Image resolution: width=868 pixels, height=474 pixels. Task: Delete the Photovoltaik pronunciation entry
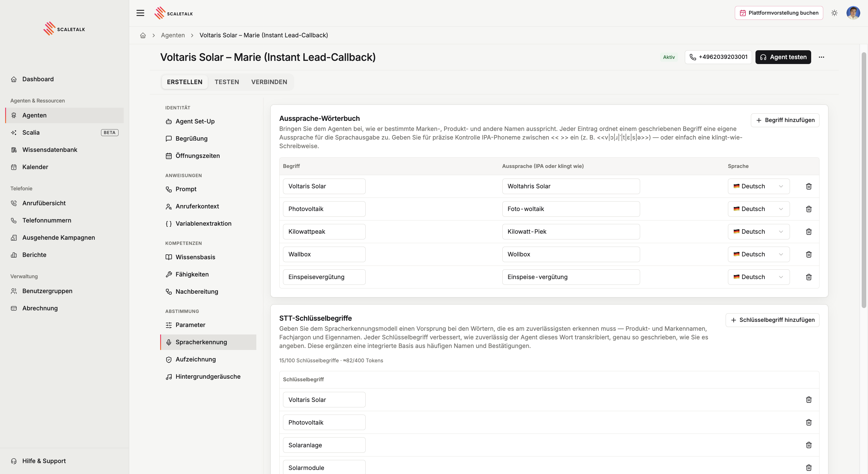click(809, 209)
